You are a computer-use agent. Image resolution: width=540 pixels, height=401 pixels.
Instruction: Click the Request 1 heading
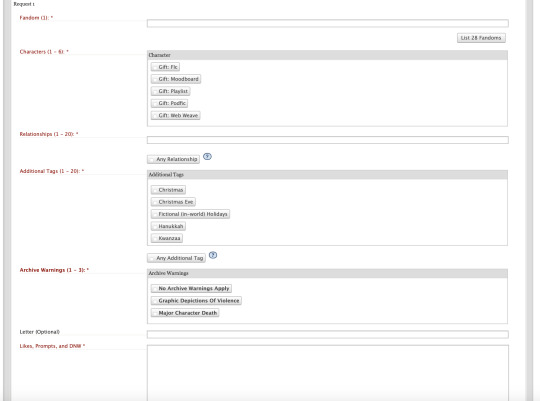[24, 4]
